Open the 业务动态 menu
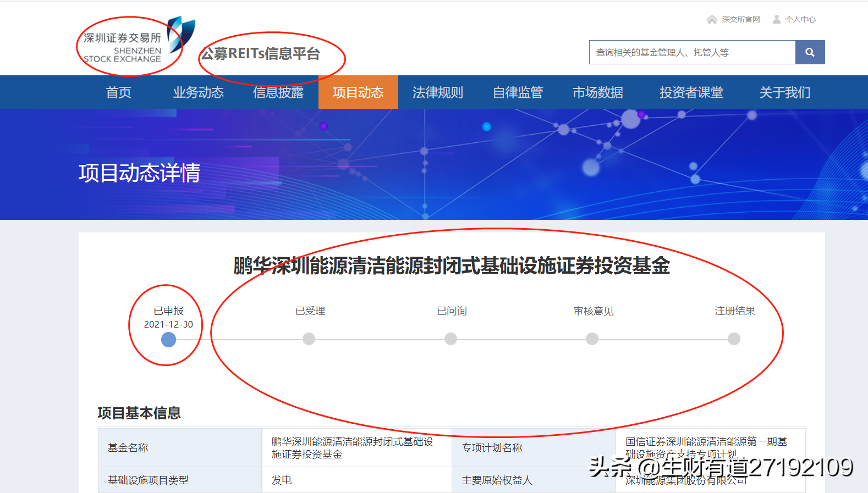Image resolution: width=868 pixels, height=493 pixels. coord(199,92)
